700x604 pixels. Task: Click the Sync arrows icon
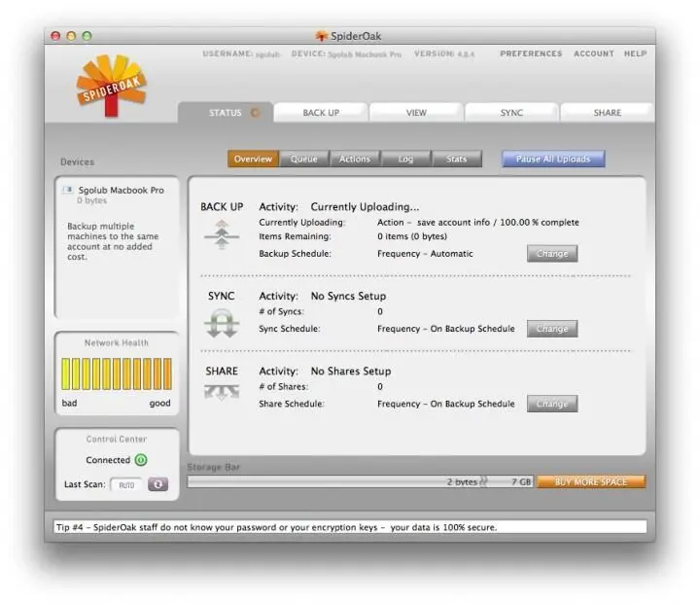pos(222,323)
